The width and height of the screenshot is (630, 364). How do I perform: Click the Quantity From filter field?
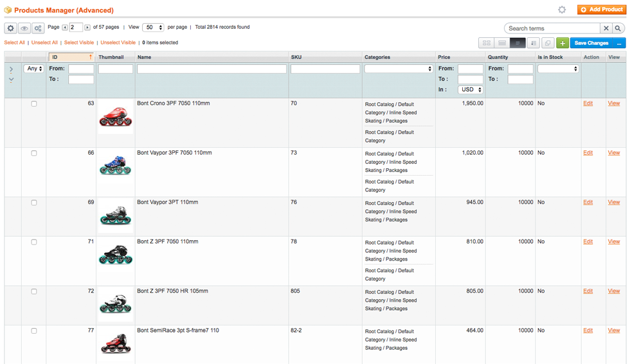520,69
